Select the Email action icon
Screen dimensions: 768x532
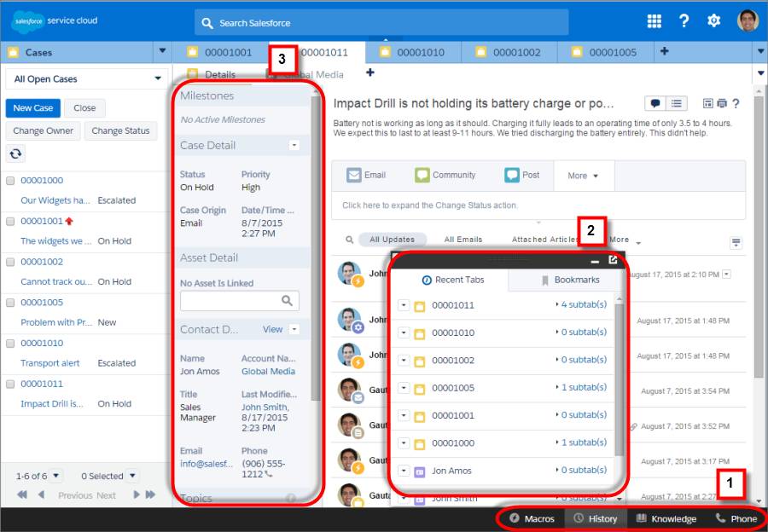pyautogui.click(x=354, y=175)
